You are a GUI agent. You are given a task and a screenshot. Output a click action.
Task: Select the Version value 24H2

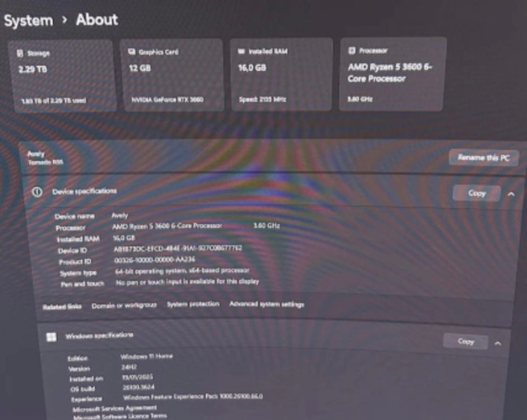(x=129, y=367)
